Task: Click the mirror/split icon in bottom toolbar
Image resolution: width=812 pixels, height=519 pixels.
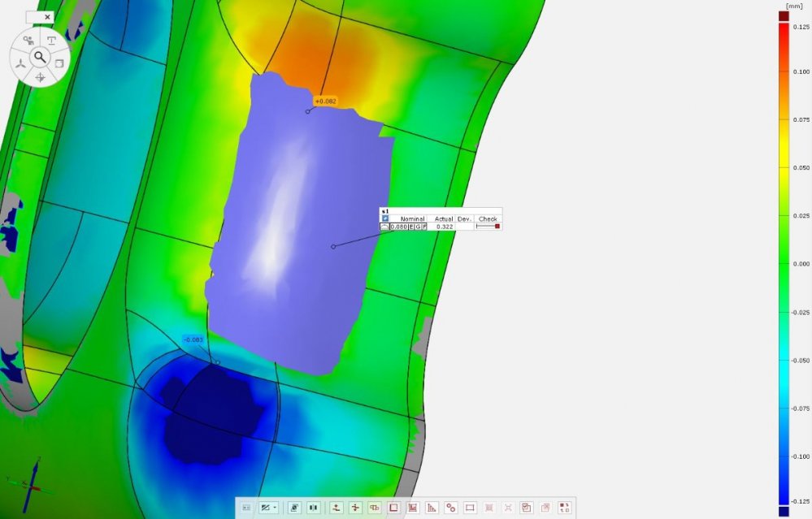Action: pos(313,508)
